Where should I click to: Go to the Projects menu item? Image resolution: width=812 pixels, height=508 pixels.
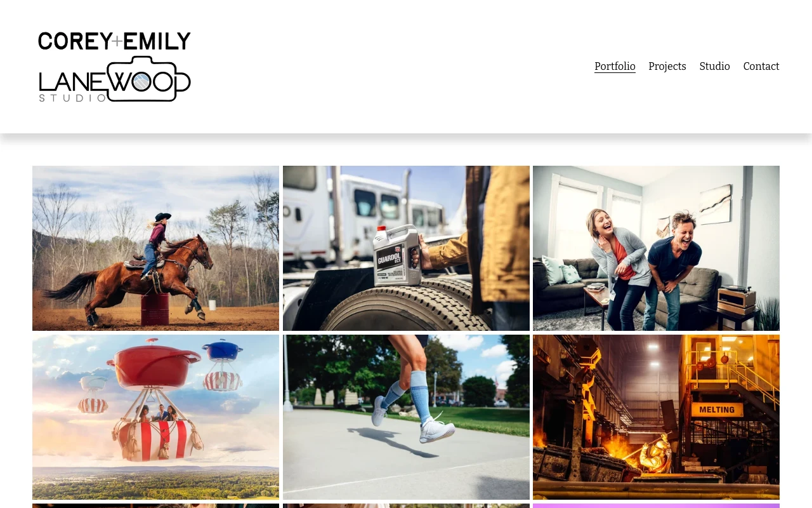coord(667,66)
